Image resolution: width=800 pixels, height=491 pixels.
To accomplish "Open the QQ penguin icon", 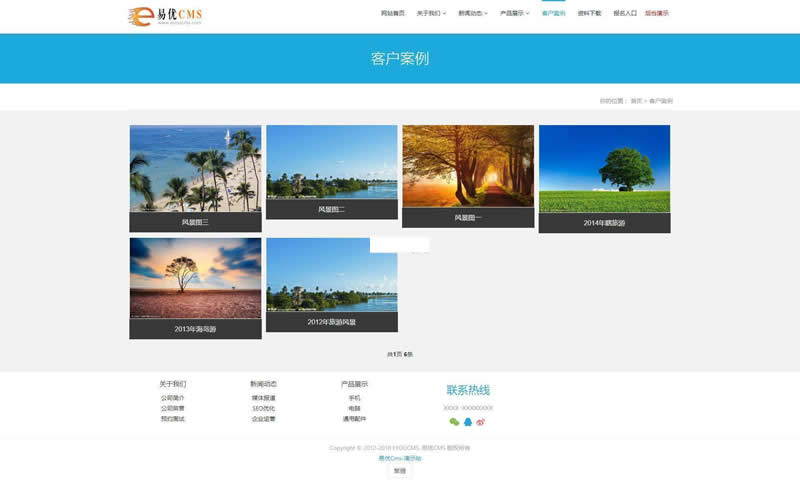I will pyautogui.click(x=468, y=422).
